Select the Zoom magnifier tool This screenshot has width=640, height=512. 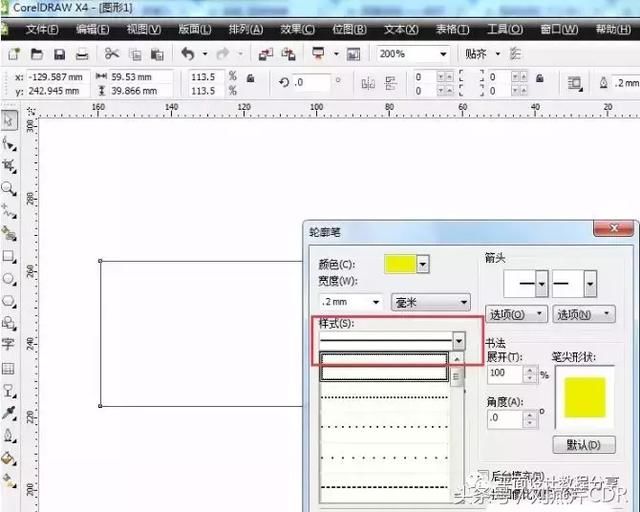click(9, 189)
